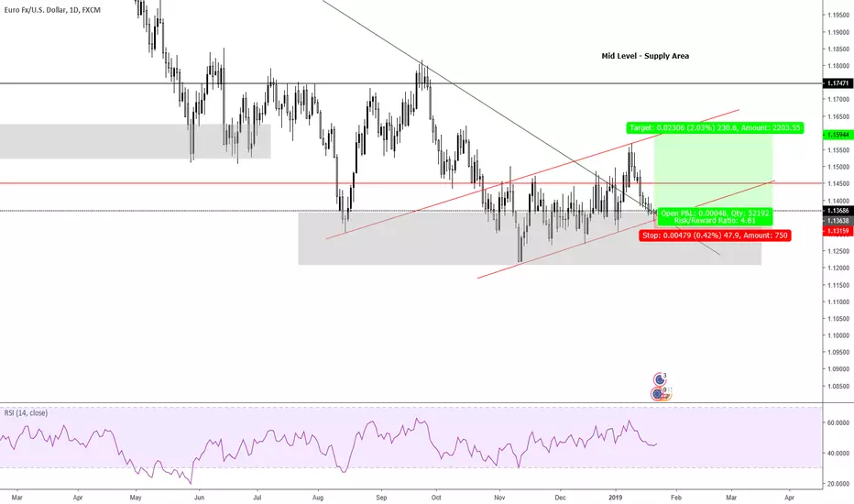The image size is (854, 504).
Task: Click the Sep label on the time axis
Action: 381,498
